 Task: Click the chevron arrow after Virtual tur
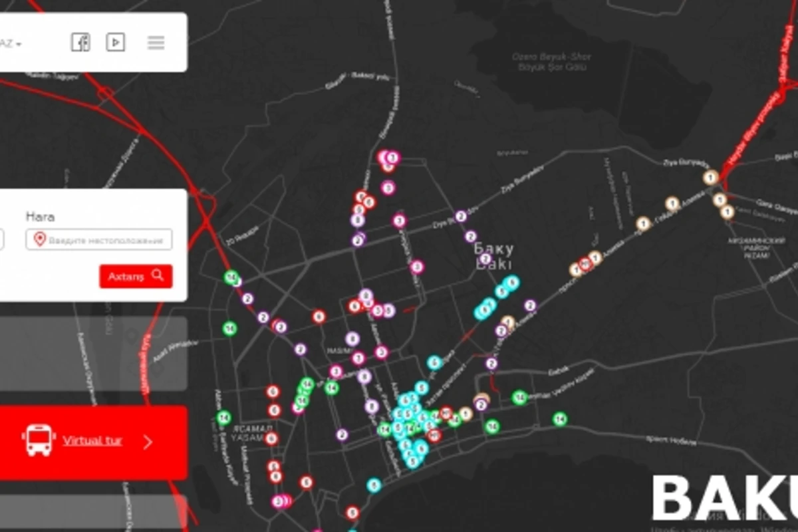(x=148, y=442)
